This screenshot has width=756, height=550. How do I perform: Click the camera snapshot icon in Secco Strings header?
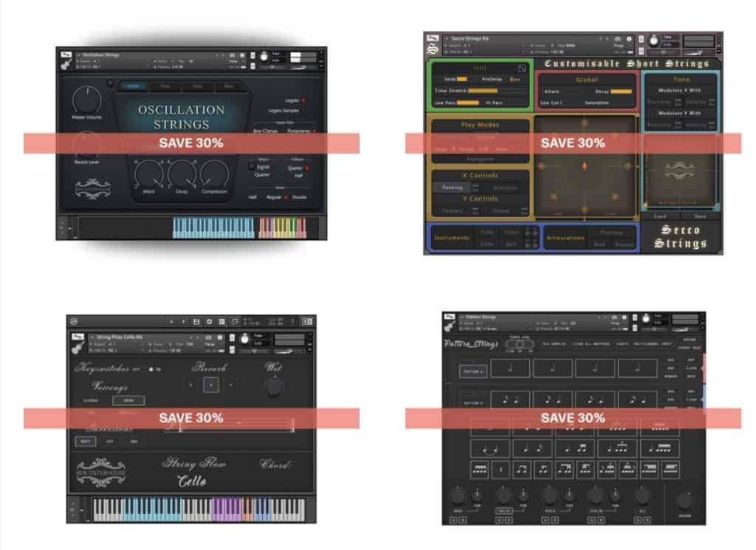[618, 38]
